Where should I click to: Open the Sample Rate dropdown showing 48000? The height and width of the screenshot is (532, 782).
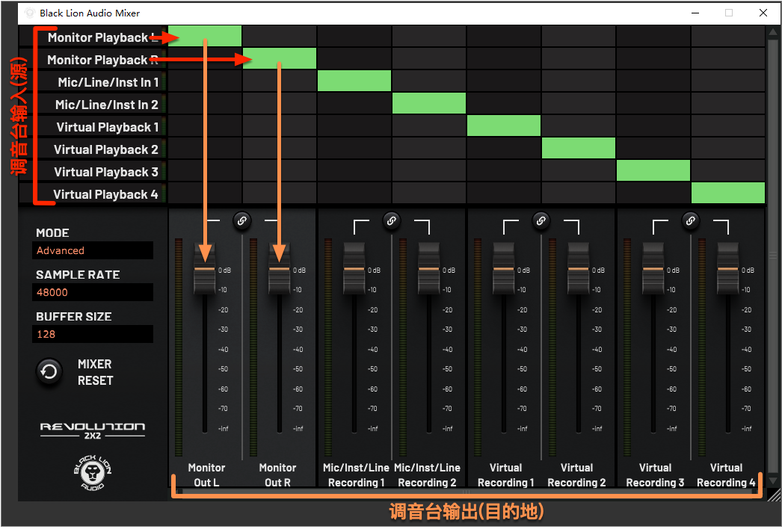coord(93,292)
